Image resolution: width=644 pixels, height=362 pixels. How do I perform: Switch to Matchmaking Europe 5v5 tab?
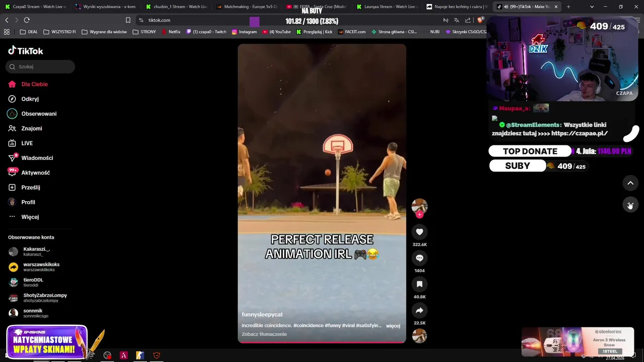tap(247, 7)
